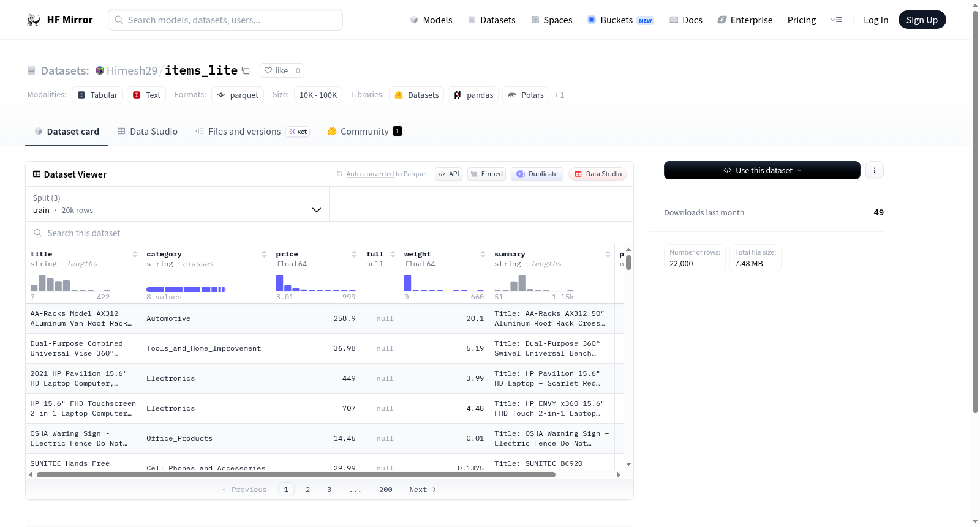Click the table horizontal scrollbar
This screenshot has height=527, width=980.
[296, 474]
